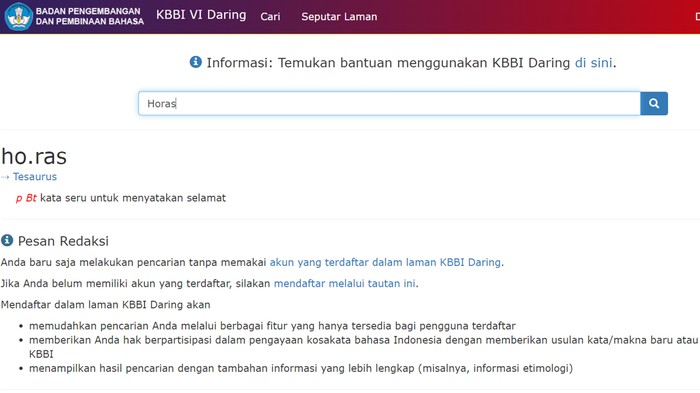Click the definition 'kata seru untuk menyatakan selamat'

133,198
